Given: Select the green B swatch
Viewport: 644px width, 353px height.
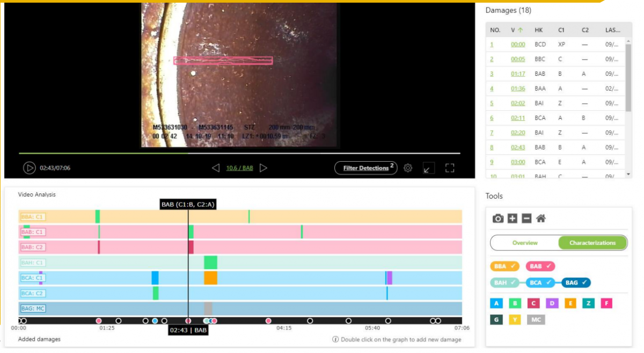Looking at the screenshot, I should 515,304.
